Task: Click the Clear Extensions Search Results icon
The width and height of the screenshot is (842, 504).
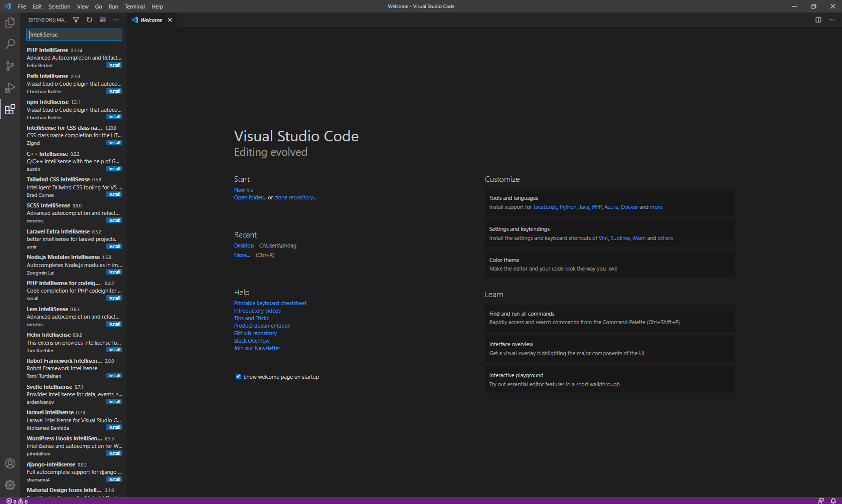Action: (x=103, y=20)
